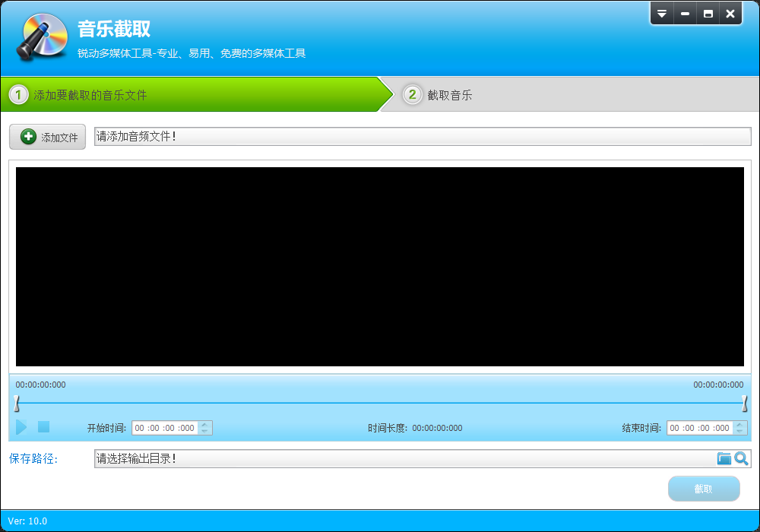760x532 pixels.
Task: Click the 保存路径 label
Action: pyautogui.click(x=33, y=459)
